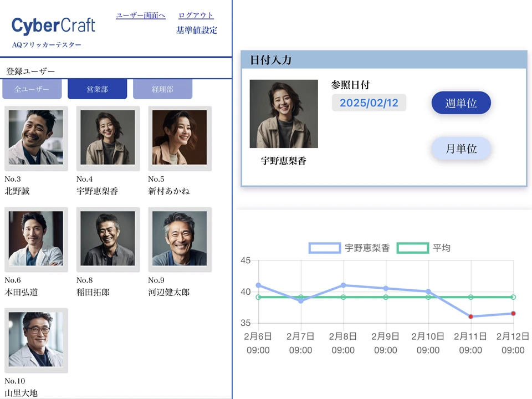Click the name 本田弘道
532x399 pixels.
21,292
